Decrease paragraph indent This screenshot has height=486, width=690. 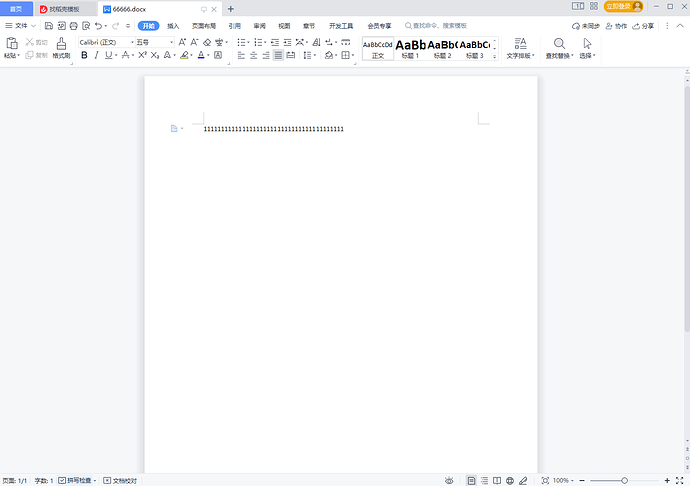point(275,42)
